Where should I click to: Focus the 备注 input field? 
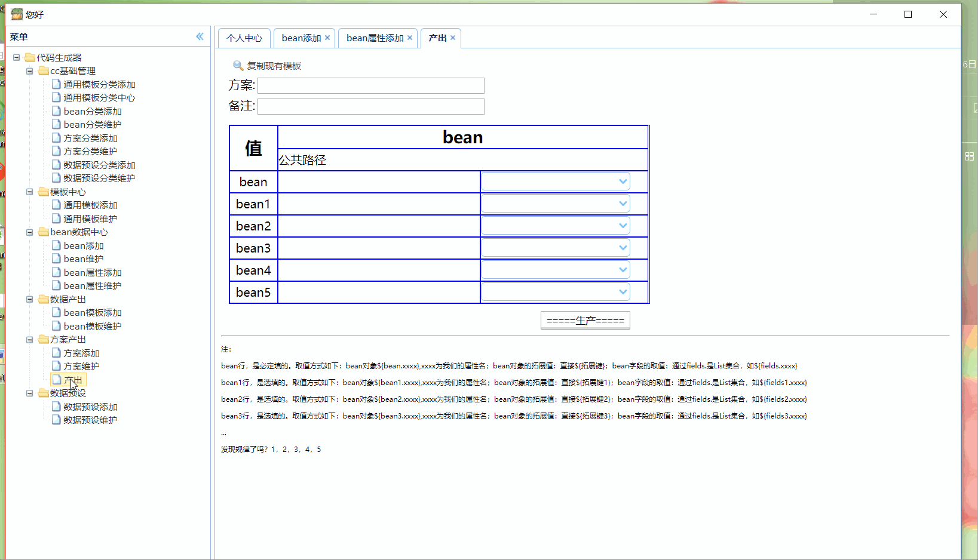coord(370,106)
